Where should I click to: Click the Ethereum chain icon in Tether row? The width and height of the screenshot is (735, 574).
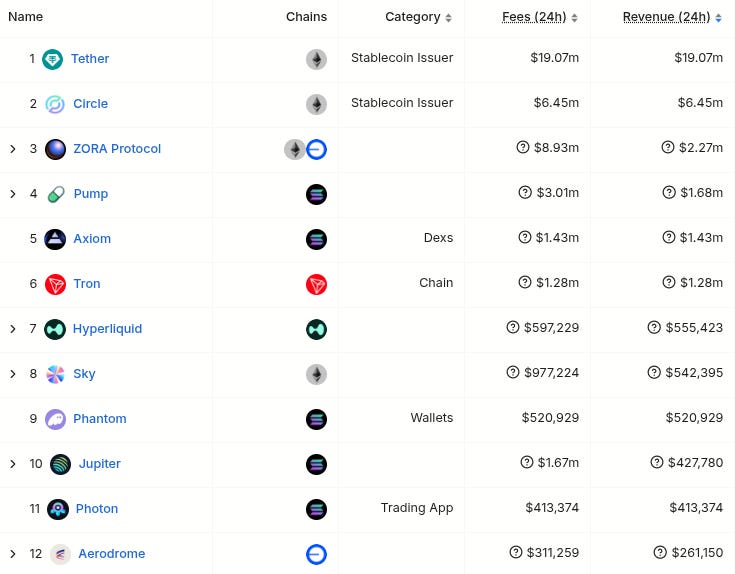coord(316,60)
